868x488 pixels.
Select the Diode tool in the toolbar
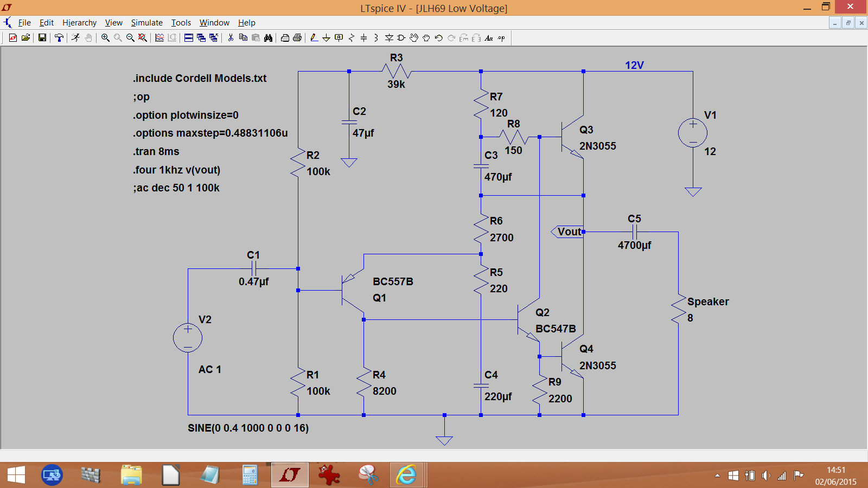coord(389,38)
